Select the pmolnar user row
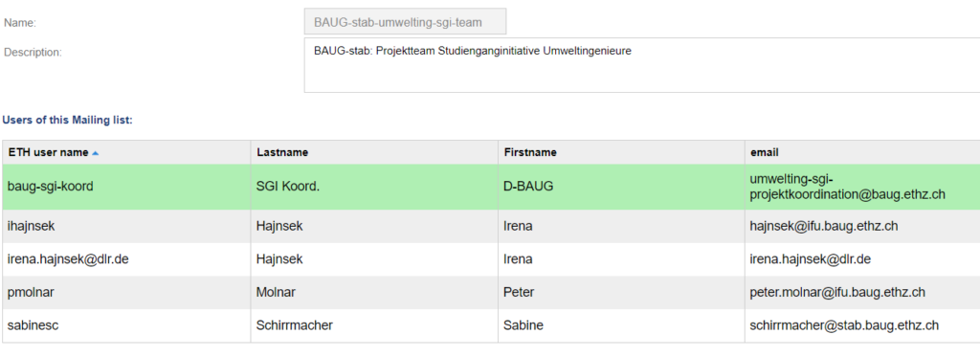The height and width of the screenshot is (357, 980). pyautogui.click(x=491, y=293)
